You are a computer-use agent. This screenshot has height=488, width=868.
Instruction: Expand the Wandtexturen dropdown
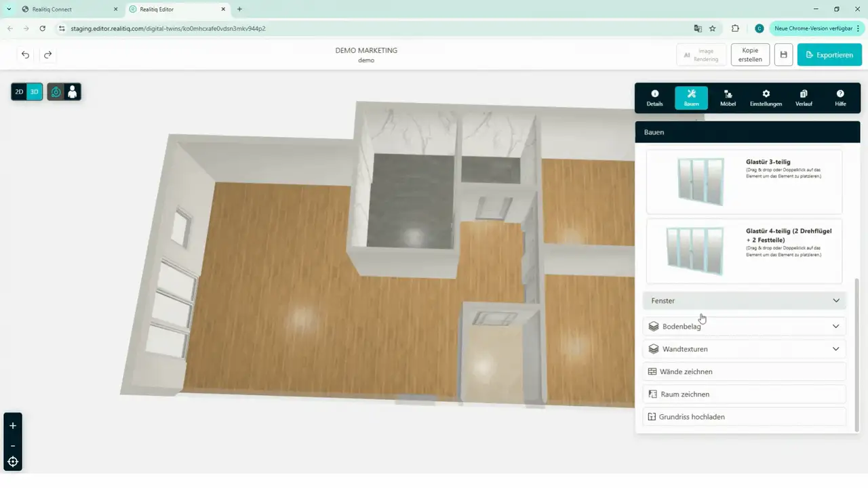pos(745,349)
